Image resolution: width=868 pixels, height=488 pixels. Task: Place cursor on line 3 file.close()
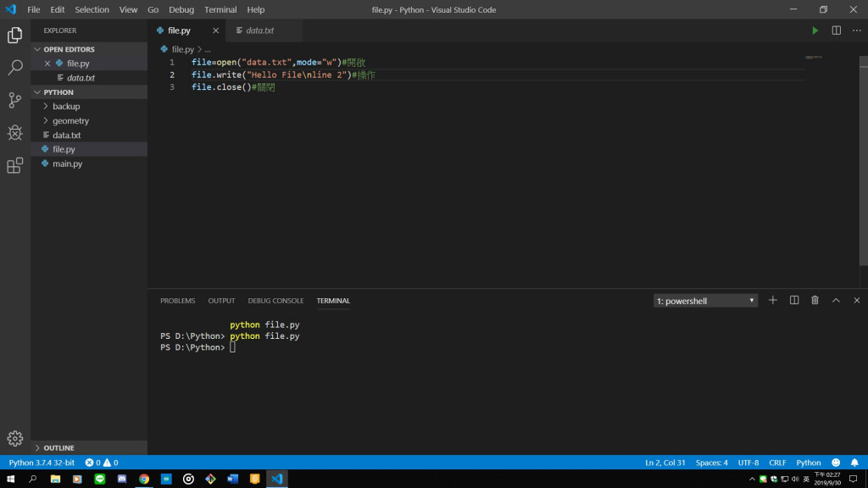tap(233, 87)
